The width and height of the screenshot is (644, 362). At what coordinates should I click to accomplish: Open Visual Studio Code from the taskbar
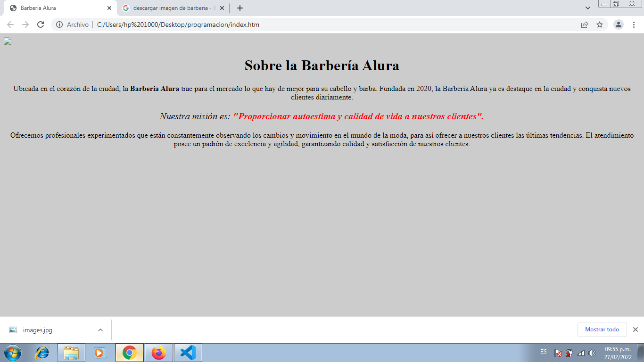pyautogui.click(x=188, y=353)
